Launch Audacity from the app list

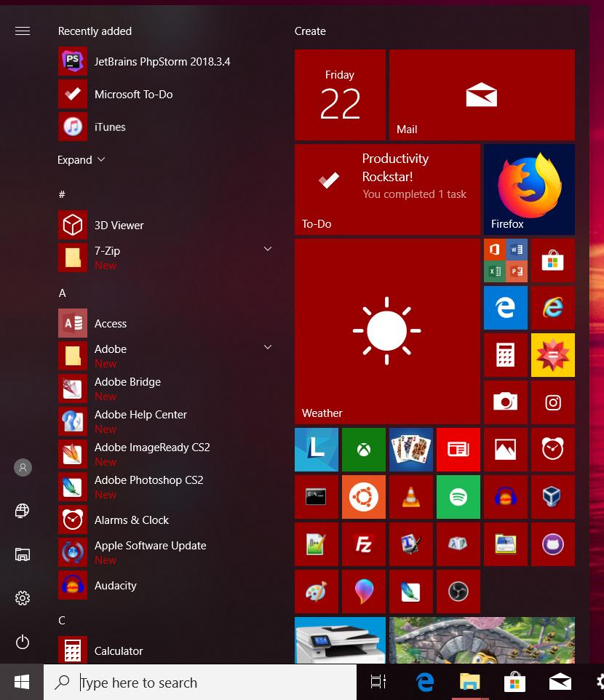pos(165,585)
